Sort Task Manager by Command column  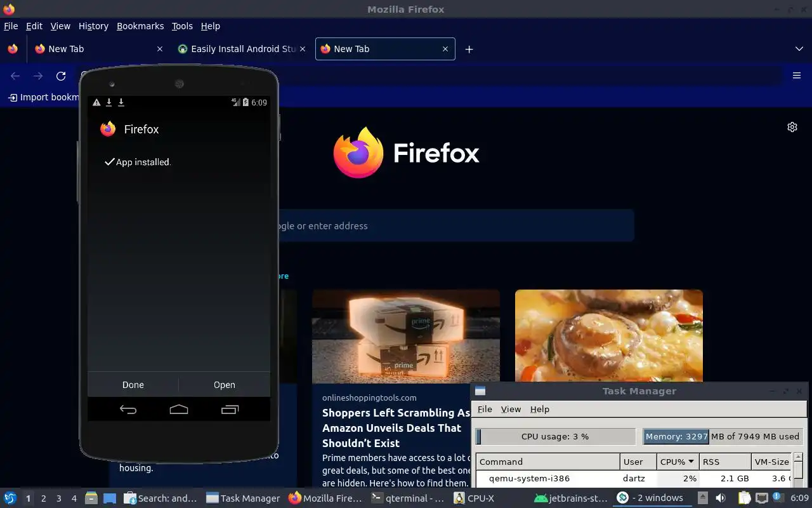coord(548,462)
